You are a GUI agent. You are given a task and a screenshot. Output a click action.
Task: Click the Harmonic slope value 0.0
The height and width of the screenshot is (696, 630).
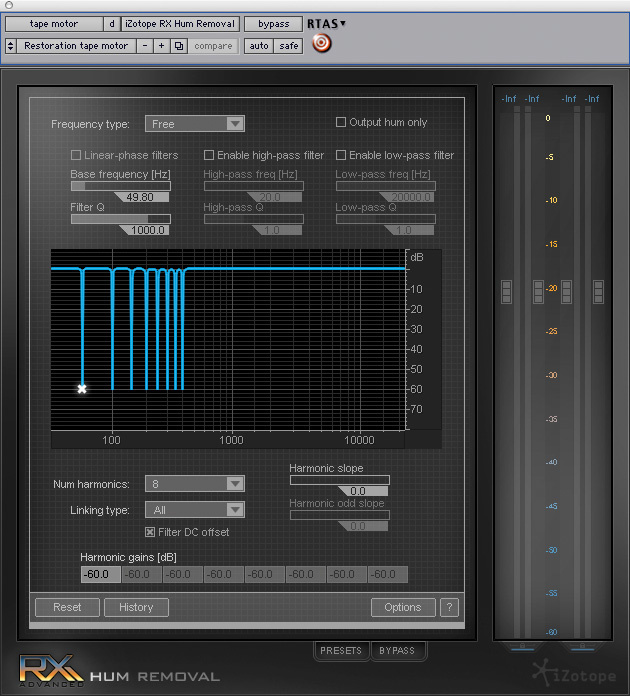[x=362, y=491]
